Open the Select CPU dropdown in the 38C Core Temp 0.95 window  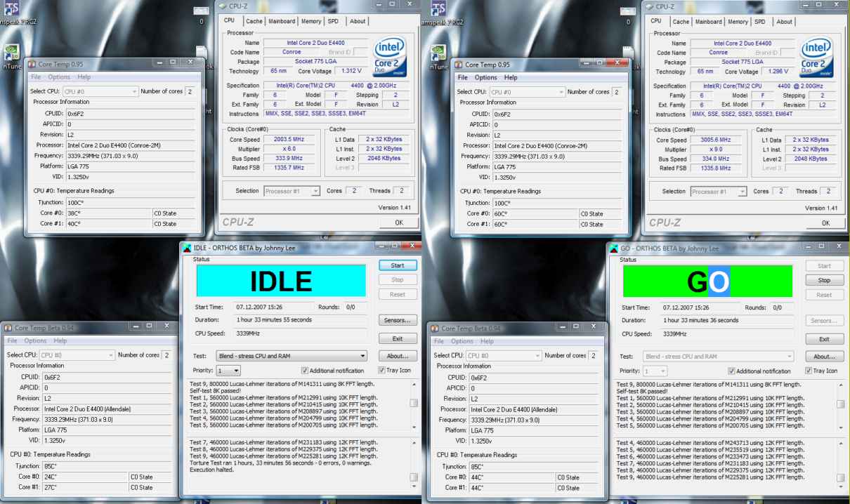tap(100, 91)
